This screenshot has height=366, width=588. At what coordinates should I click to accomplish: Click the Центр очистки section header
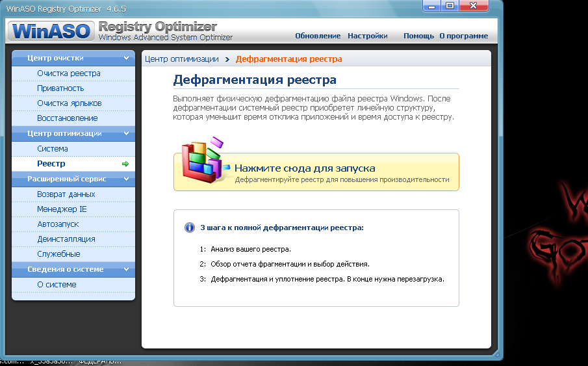click(73, 59)
